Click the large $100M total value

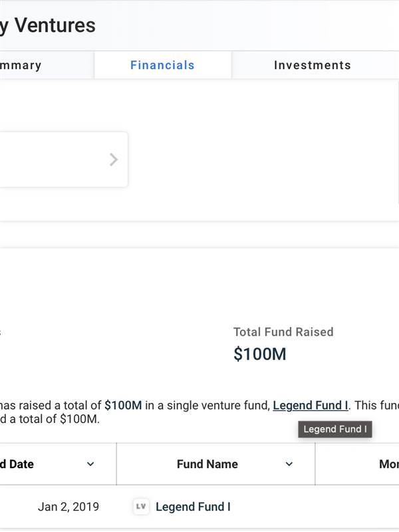tap(259, 354)
